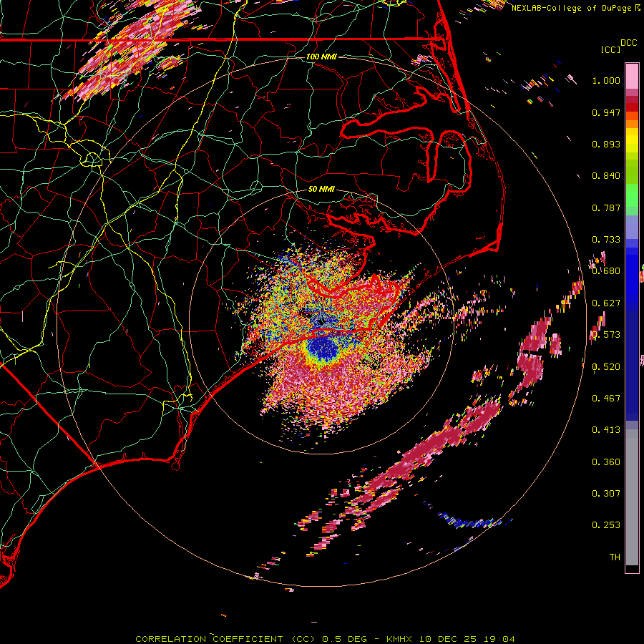Click the 0.627 scale value

606,303
